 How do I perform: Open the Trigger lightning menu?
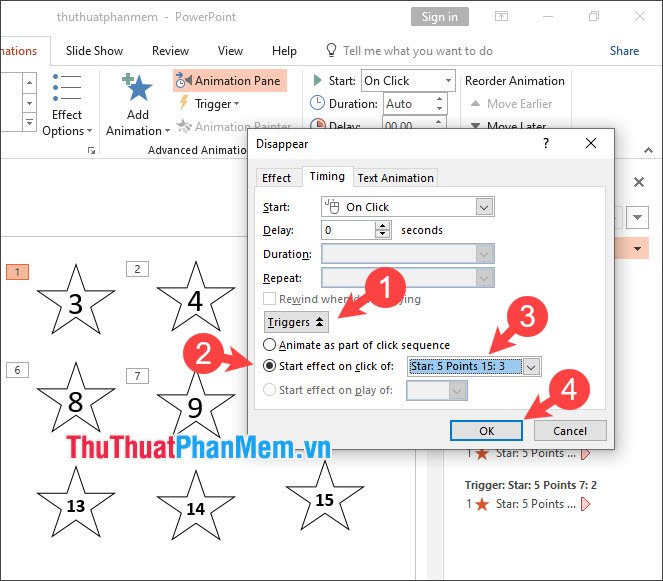click(209, 104)
